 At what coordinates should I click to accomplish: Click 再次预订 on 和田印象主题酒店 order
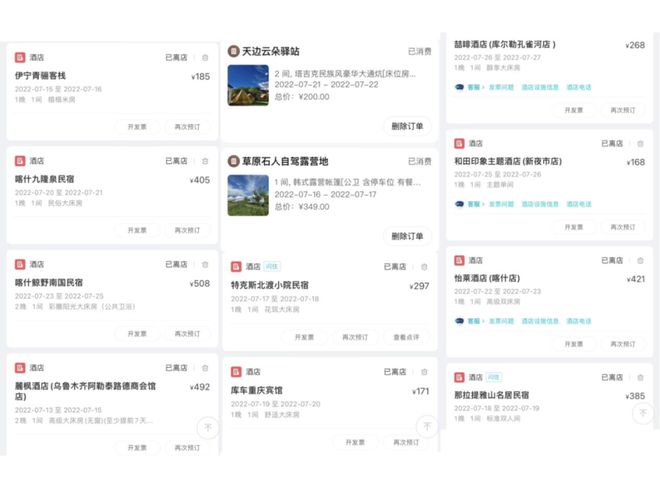click(623, 227)
